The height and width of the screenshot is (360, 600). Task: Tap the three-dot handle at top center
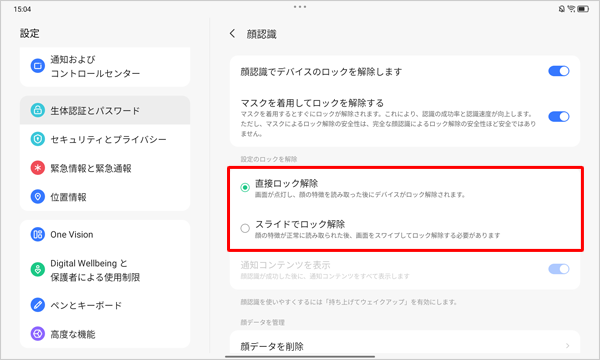tap(300, 7)
